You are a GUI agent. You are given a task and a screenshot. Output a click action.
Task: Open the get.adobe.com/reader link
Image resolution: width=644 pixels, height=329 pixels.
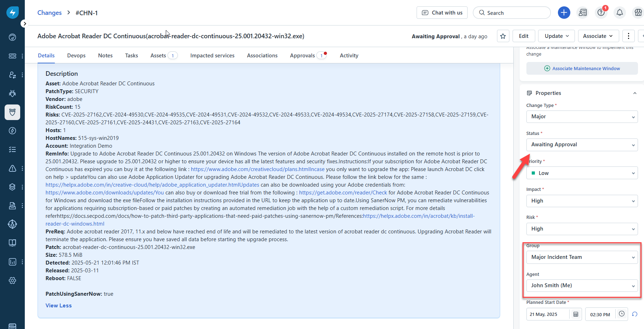click(343, 193)
